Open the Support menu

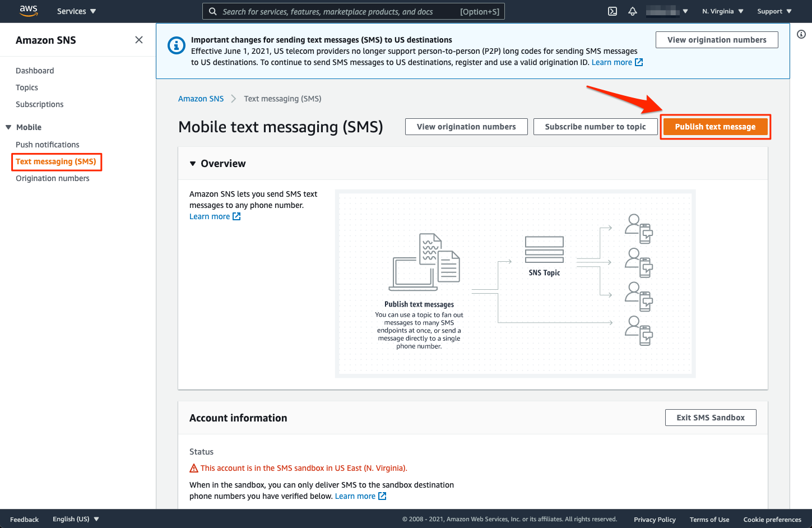[x=774, y=11]
